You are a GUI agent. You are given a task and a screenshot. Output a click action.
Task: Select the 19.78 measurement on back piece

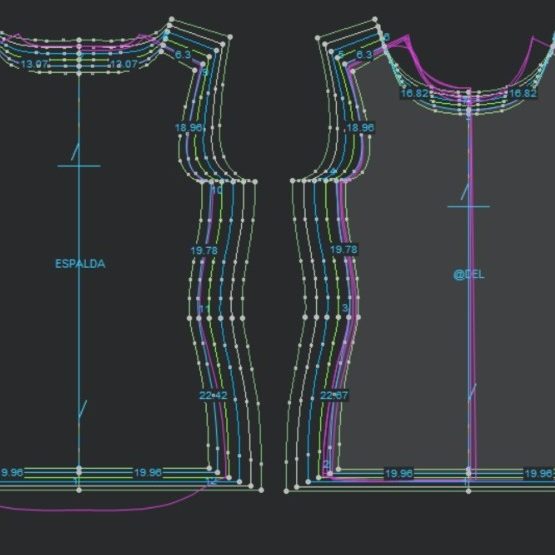(204, 251)
